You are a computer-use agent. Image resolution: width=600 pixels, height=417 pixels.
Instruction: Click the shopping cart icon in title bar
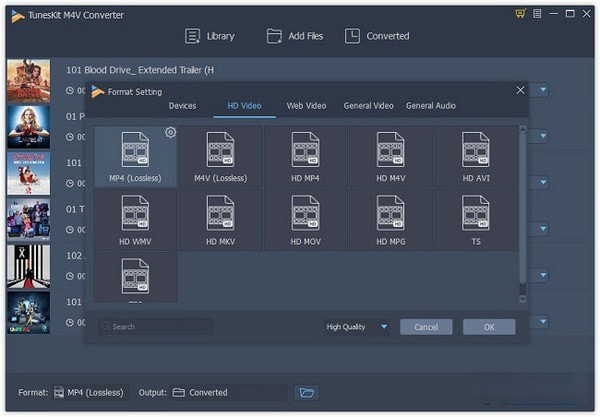tap(520, 13)
